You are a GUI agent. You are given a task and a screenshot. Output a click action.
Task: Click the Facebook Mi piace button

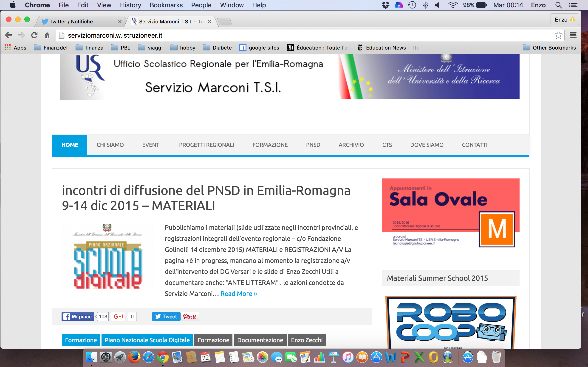pyautogui.click(x=78, y=317)
